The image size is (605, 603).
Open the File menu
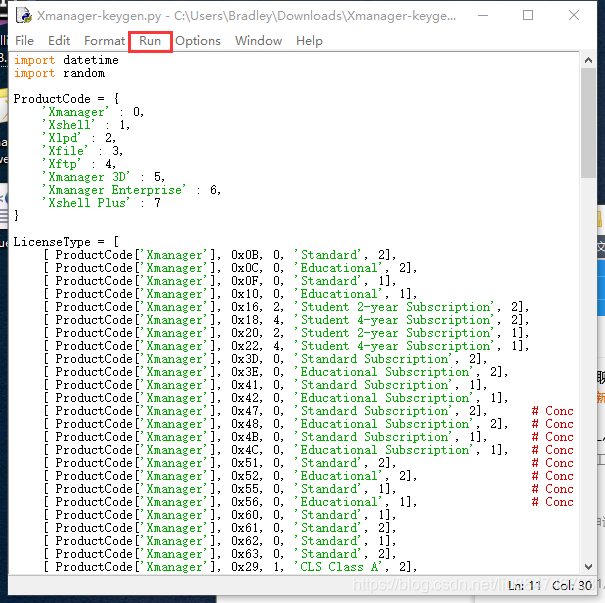tap(24, 41)
